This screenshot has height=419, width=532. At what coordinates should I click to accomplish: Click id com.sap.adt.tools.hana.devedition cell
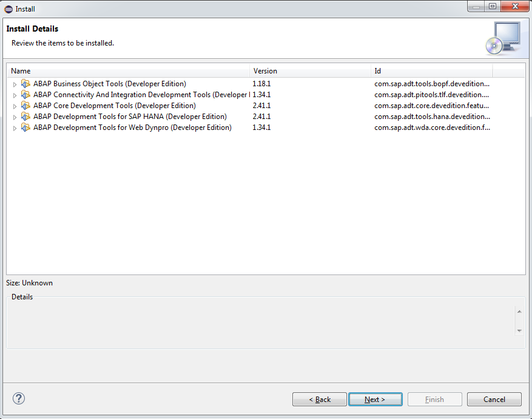(x=432, y=117)
